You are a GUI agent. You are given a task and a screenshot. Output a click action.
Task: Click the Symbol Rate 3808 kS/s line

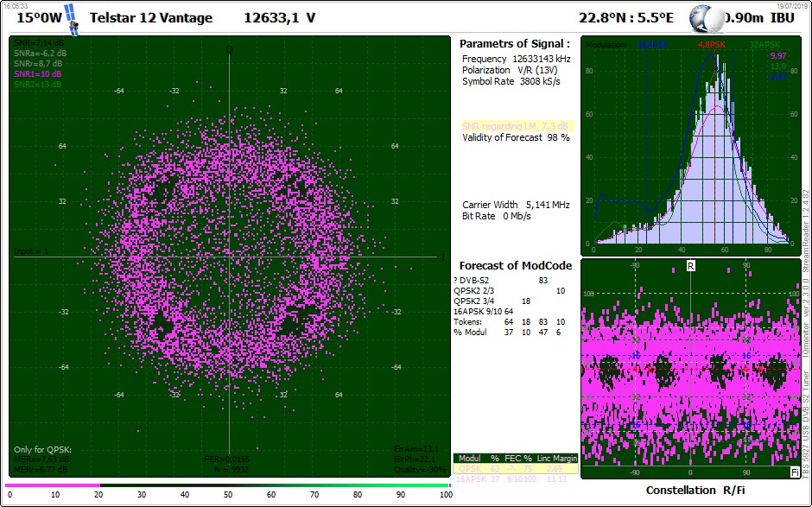pyautogui.click(x=511, y=81)
